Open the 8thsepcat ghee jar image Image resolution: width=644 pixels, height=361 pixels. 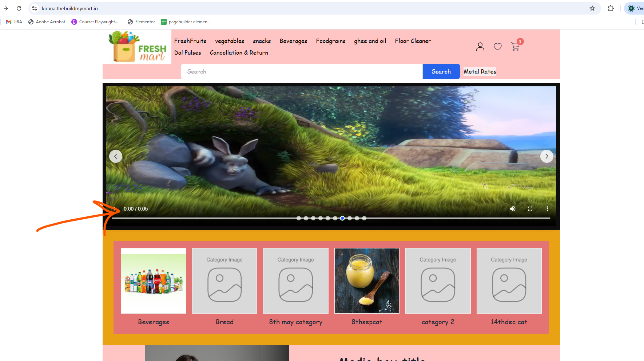(x=367, y=281)
